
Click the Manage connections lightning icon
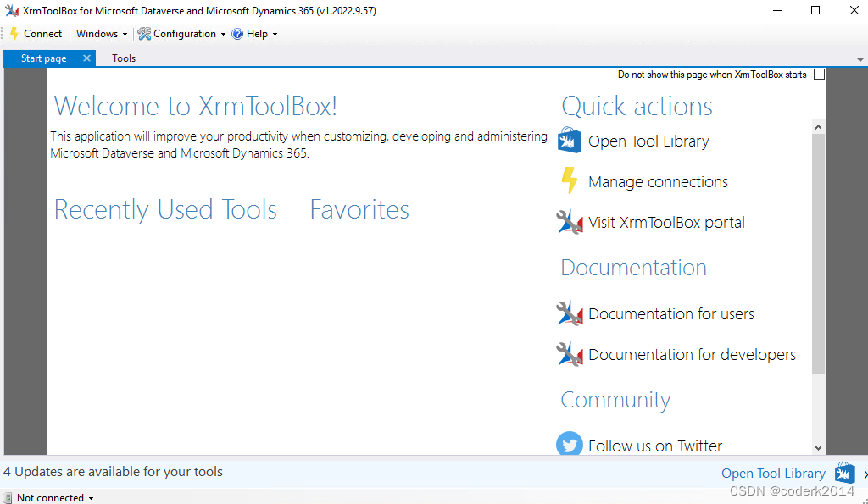pyautogui.click(x=569, y=181)
